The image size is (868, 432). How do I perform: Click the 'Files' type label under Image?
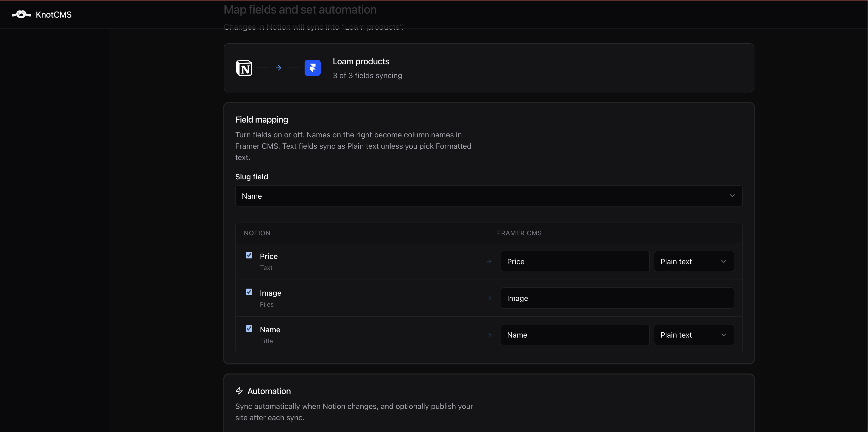tap(267, 304)
